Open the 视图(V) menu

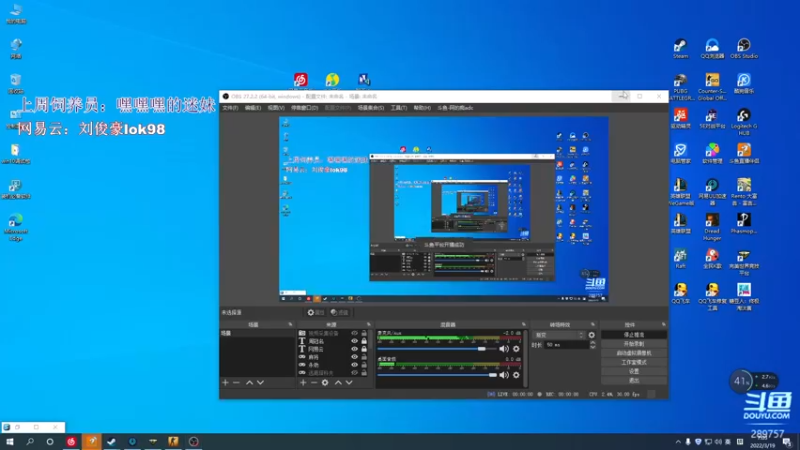pos(276,108)
